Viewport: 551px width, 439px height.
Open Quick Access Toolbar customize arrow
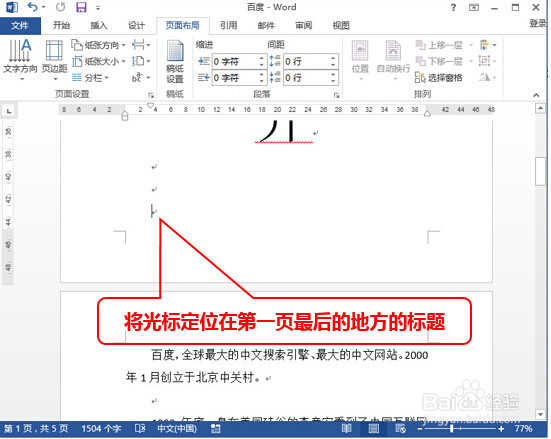98,8
